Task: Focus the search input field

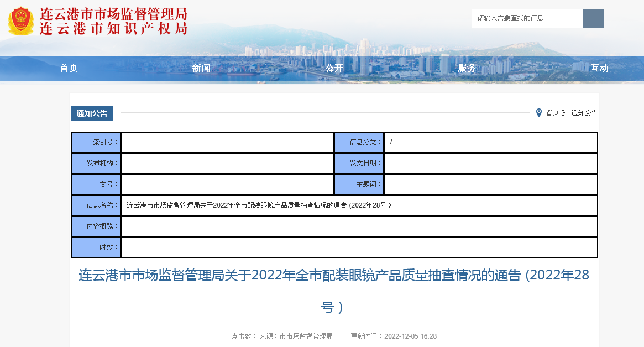Action: click(x=527, y=18)
